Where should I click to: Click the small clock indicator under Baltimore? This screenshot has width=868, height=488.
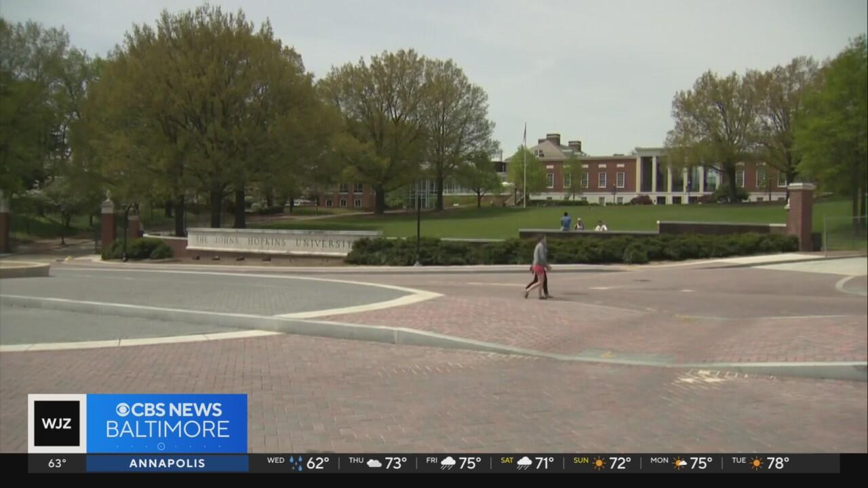(161, 446)
